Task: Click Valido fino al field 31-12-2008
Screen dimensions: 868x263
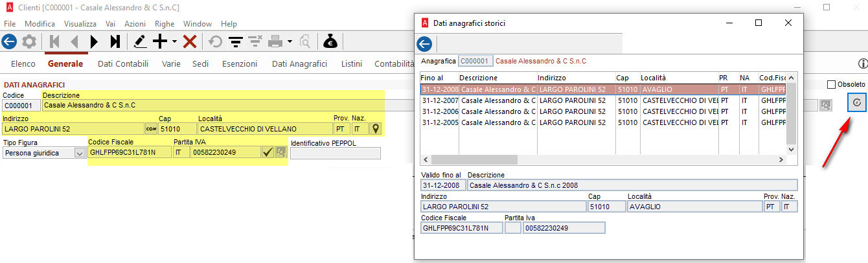Action: coord(443,185)
